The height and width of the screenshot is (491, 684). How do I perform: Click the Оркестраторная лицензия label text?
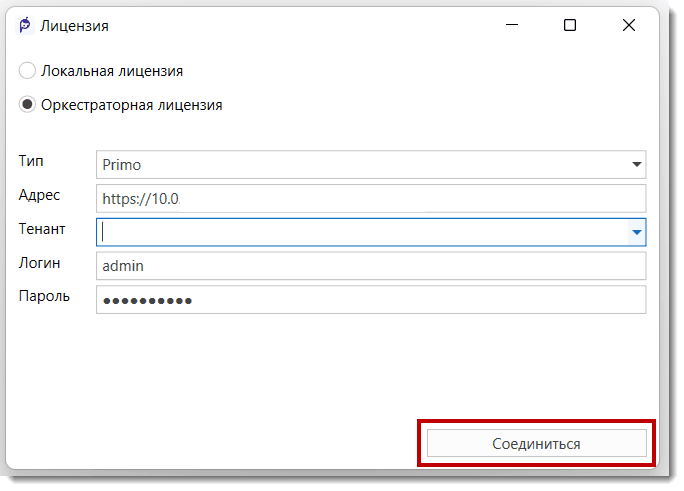point(131,104)
